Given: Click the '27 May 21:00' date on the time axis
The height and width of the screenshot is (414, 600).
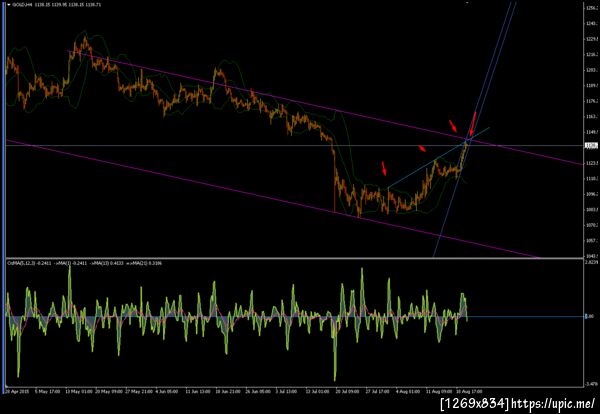Looking at the screenshot, I should point(139,391).
